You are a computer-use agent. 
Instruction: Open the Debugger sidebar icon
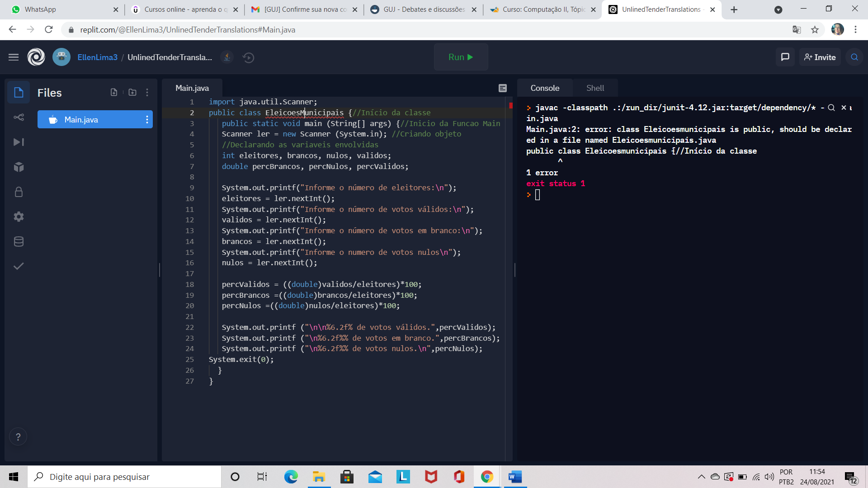tap(19, 142)
